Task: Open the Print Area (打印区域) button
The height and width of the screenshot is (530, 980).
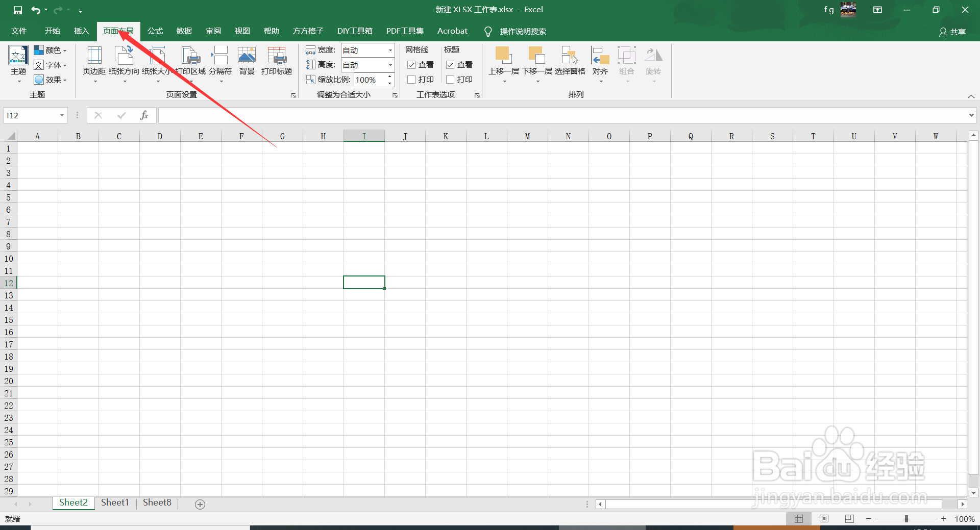Action: pos(190,64)
